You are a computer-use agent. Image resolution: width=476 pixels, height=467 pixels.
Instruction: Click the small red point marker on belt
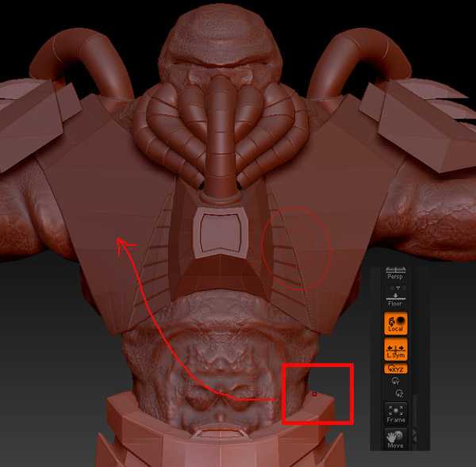[314, 394]
